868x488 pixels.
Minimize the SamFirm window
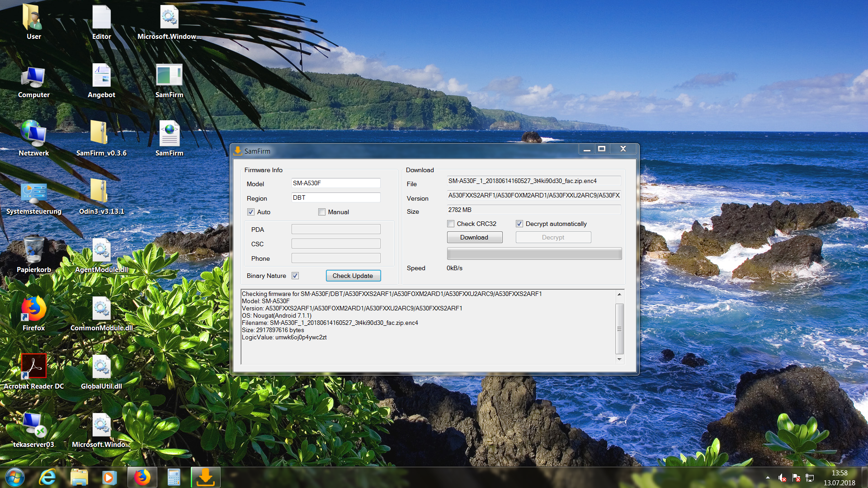(x=587, y=149)
